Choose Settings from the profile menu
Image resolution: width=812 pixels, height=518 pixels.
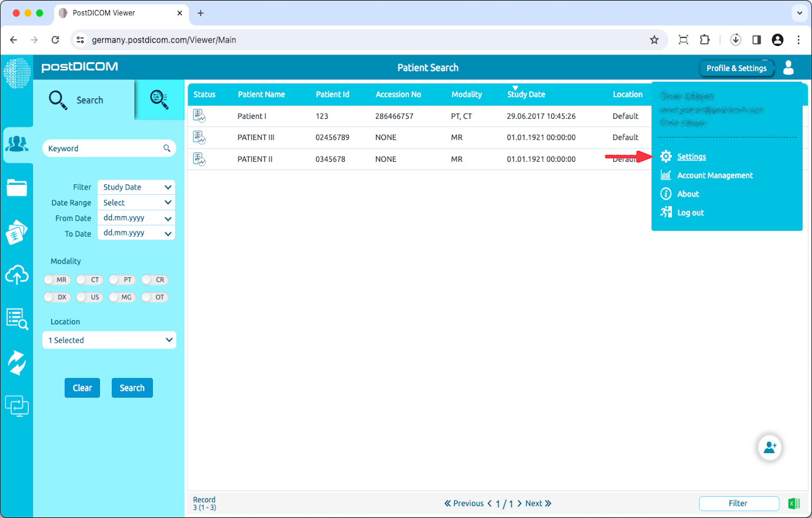[x=691, y=157]
